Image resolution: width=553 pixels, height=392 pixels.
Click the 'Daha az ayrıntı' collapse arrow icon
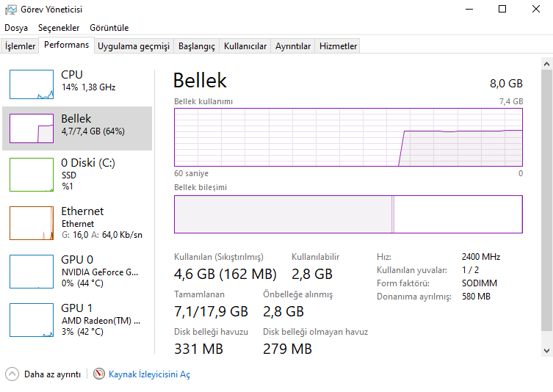12,374
